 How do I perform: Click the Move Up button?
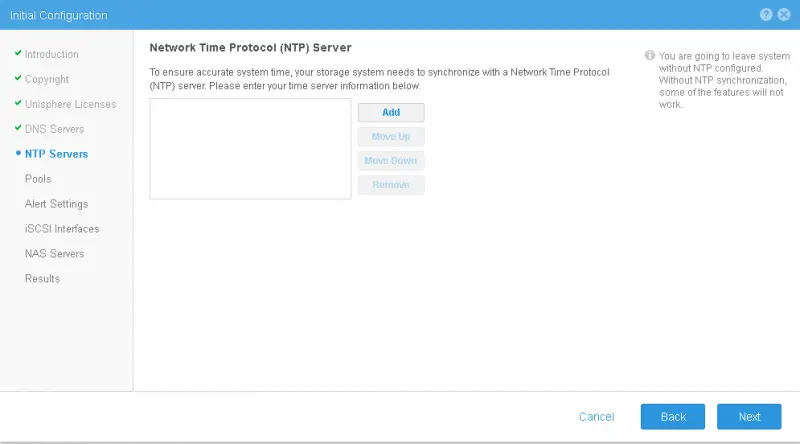click(x=391, y=136)
